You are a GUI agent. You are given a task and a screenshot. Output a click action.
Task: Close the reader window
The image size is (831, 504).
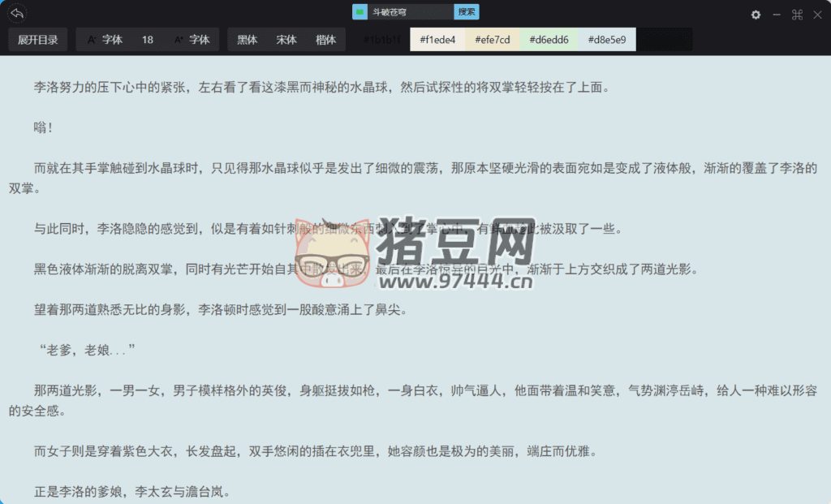817,15
